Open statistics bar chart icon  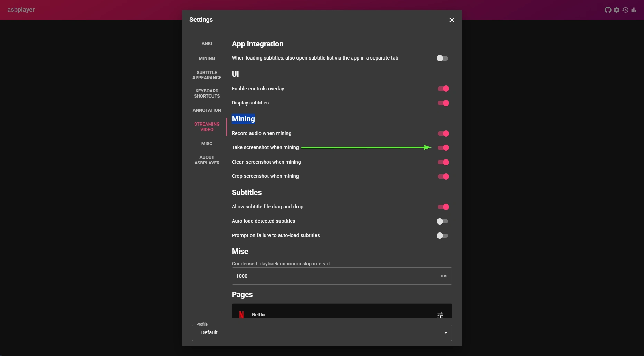click(634, 10)
